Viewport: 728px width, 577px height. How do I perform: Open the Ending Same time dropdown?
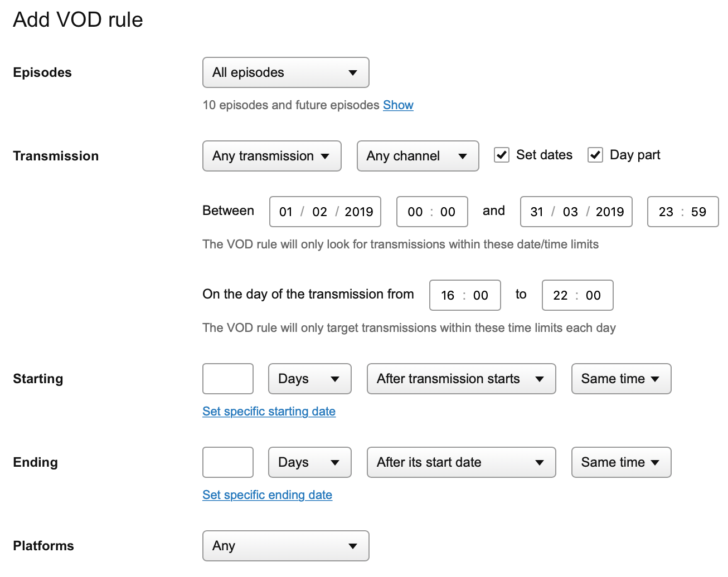[x=621, y=462]
